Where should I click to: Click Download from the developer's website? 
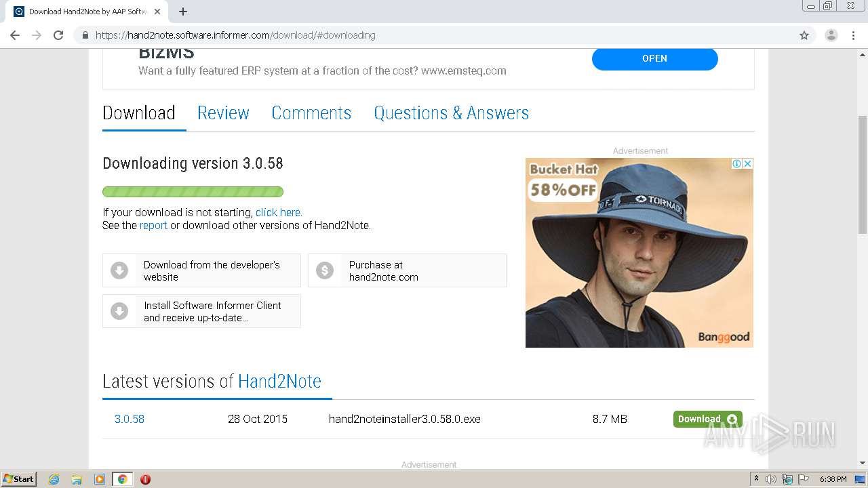[201, 270]
